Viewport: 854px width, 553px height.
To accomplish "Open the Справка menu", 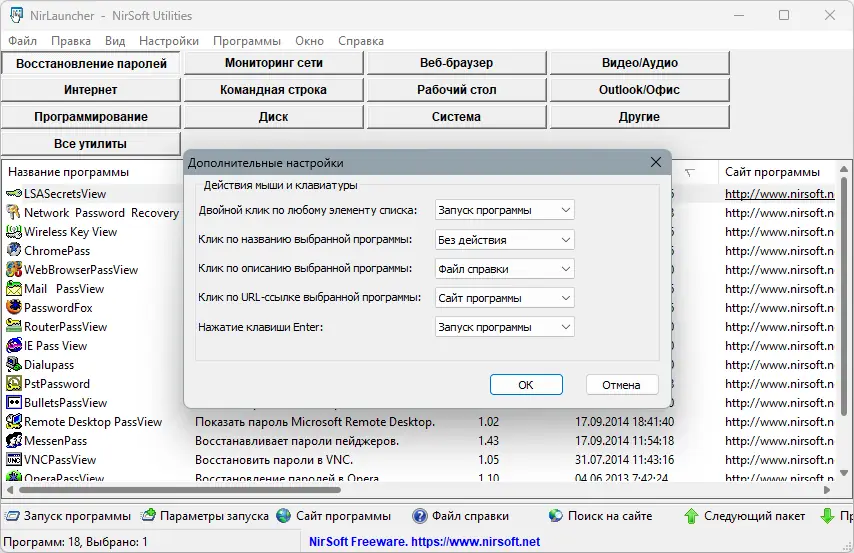I will 361,41.
